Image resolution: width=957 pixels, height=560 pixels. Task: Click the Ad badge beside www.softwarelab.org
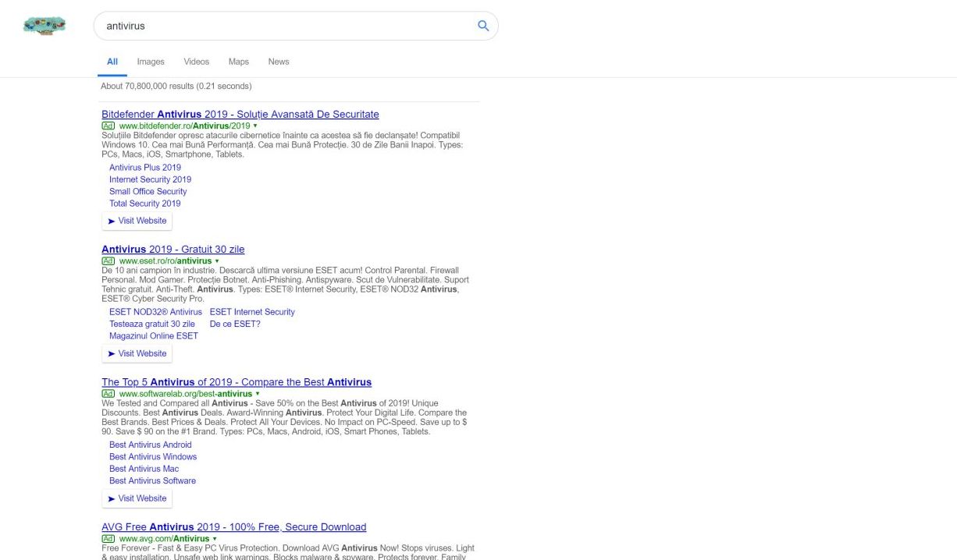109,394
